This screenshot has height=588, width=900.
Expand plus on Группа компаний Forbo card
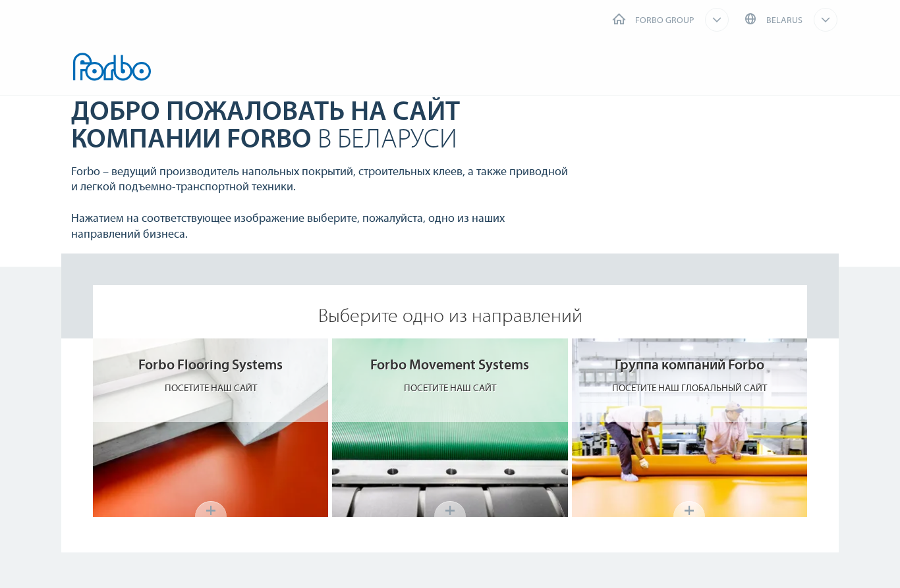689,510
